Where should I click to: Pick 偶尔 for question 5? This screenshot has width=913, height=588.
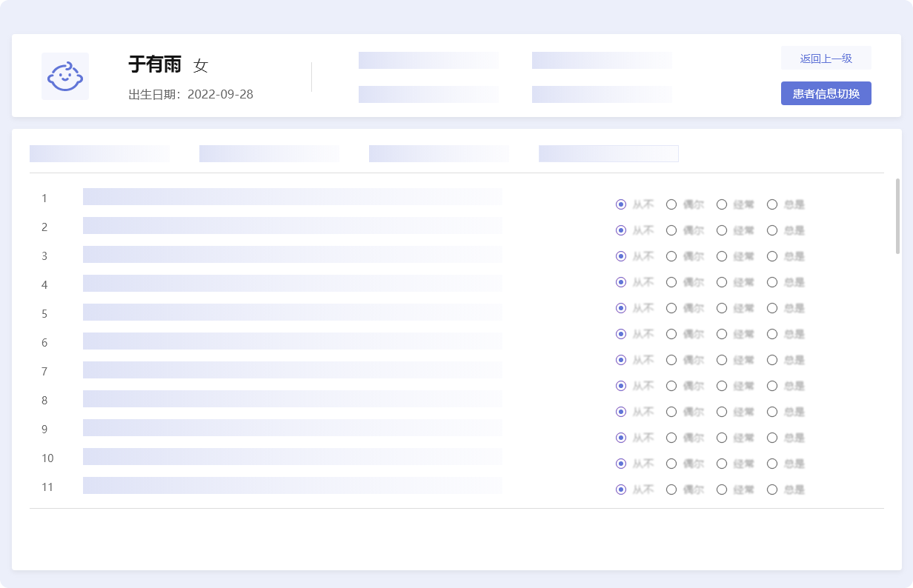[x=671, y=308]
